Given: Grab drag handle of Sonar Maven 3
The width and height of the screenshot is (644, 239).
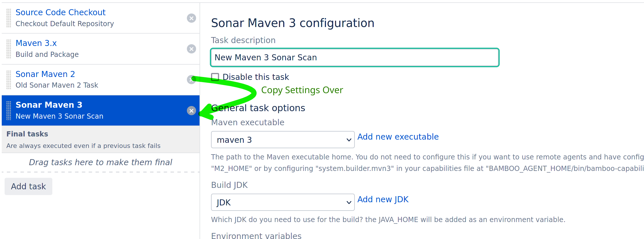Looking at the screenshot, I should (9, 111).
